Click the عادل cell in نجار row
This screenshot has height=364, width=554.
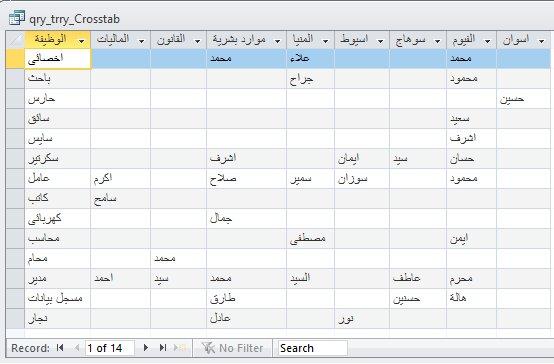pyautogui.click(x=246, y=318)
